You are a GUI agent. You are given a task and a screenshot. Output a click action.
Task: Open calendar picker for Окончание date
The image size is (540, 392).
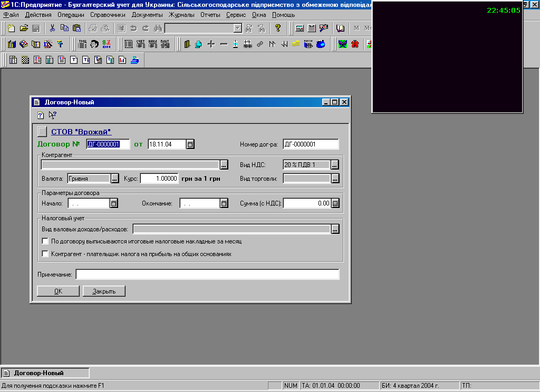tap(224, 203)
